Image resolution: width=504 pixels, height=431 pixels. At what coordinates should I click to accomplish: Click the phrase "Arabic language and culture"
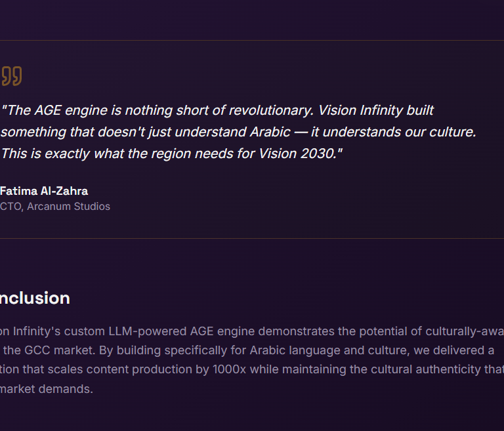pyautogui.click(x=333, y=350)
